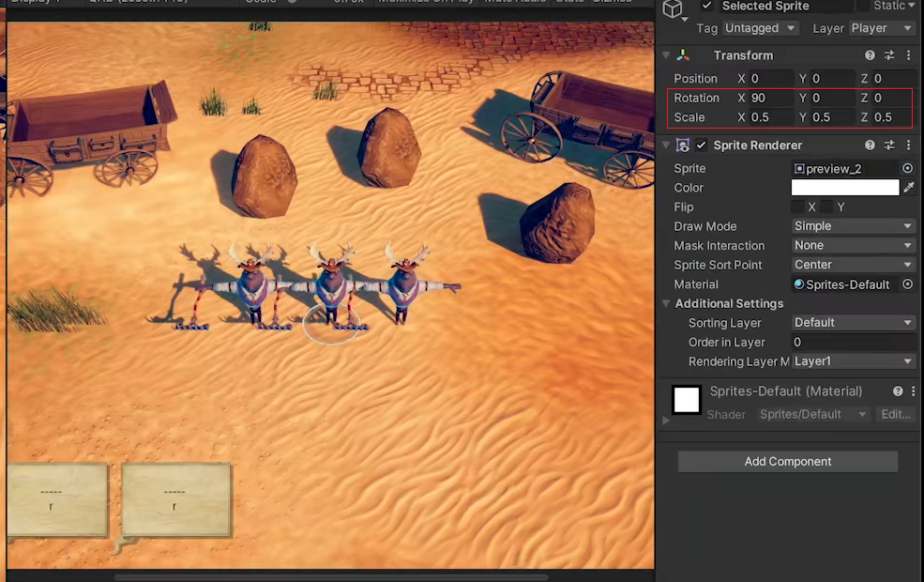Image resolution: width=924 pixels, height=582 pixels.
Task: Open the object picker for preview_2 sprite
Action: pos(907,169)
